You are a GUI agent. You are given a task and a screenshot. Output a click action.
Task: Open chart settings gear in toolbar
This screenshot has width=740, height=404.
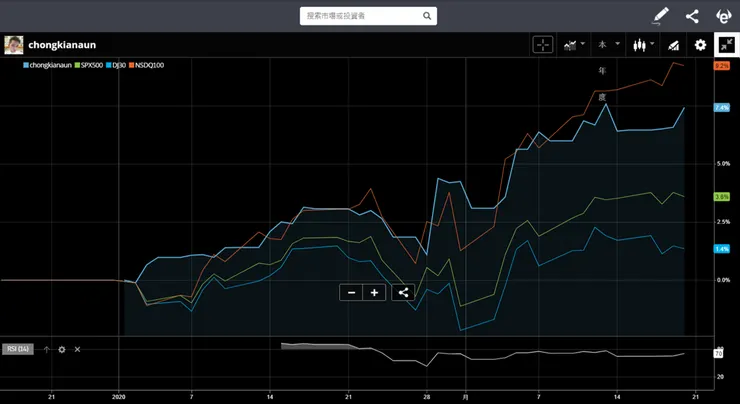[700, 45]
